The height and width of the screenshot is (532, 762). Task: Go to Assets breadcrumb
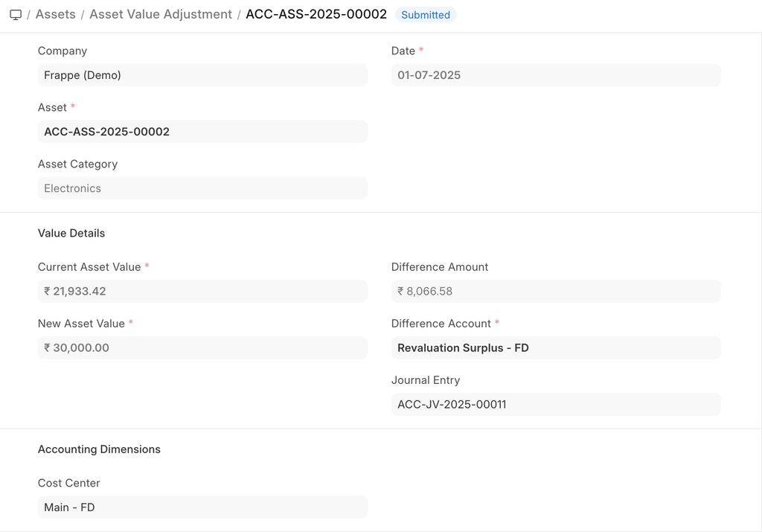[56, 14]
